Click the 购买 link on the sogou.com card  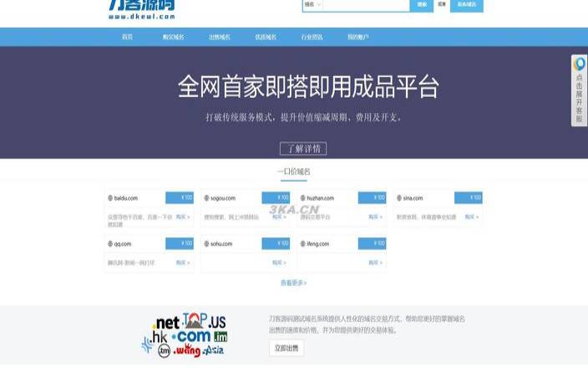click(x=279, y=217)
